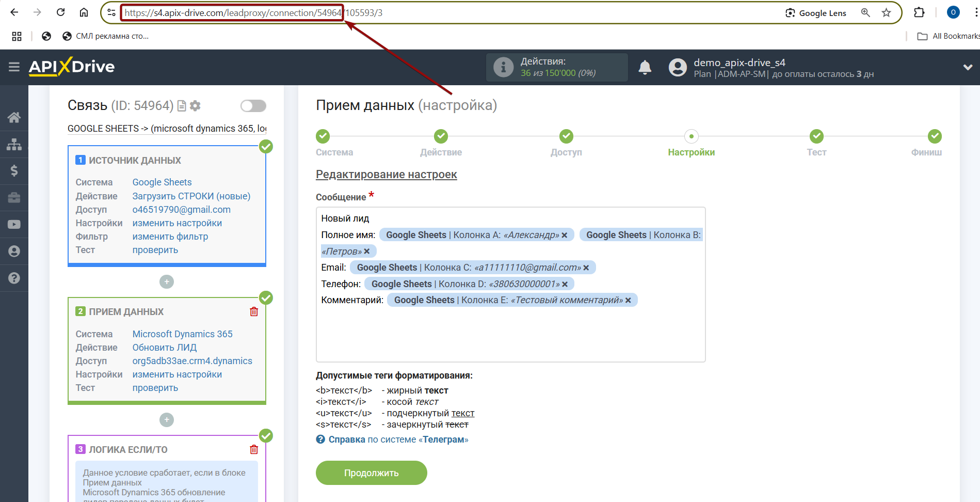Open org5adb33ae.crm4.dynamics access link
The height and width of the screenshot is (502, 980).
coord(192,361)
